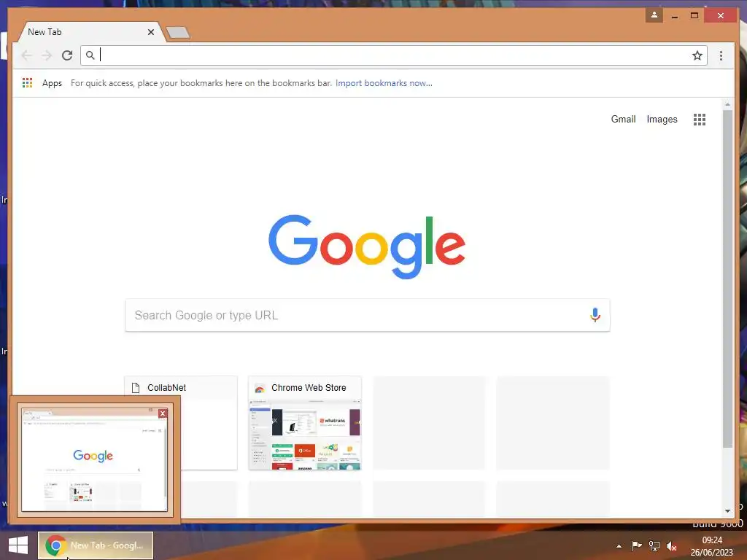Open the Chrome profile avatar button
Viewport: 747px width, 560px height.
point(654,15)
